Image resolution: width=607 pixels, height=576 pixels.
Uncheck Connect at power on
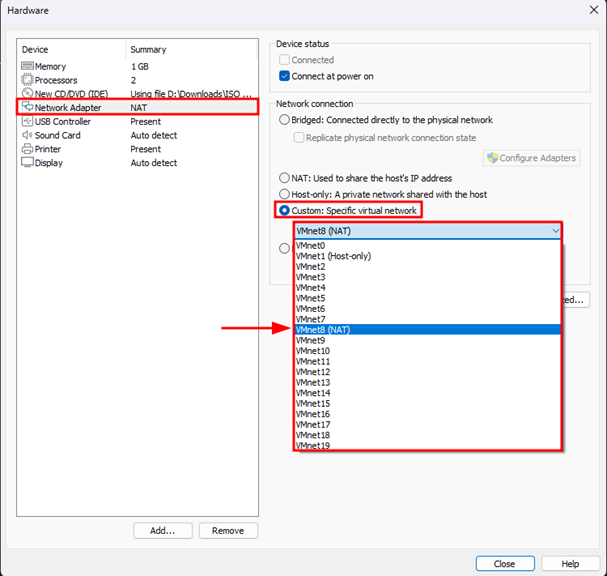pos(285,76)
